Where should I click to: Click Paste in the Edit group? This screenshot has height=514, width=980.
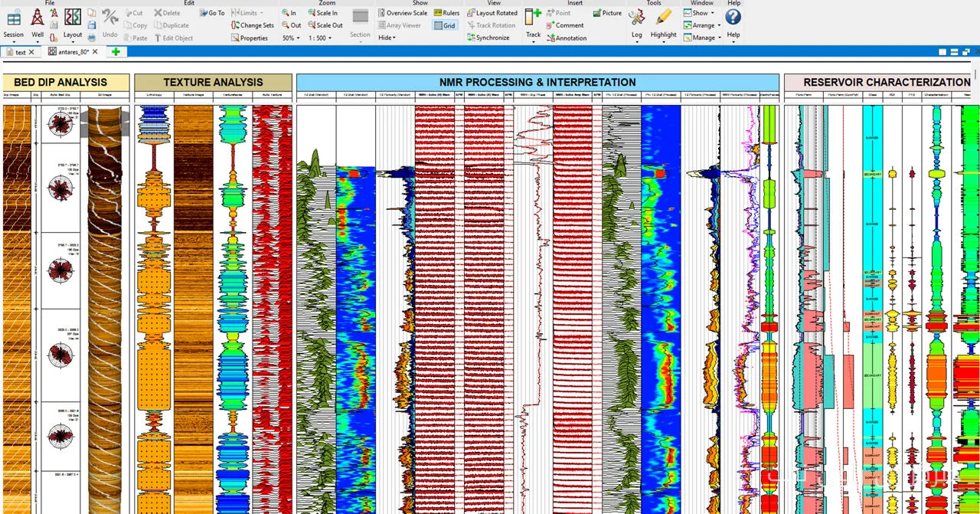click(x=136, y=38)
